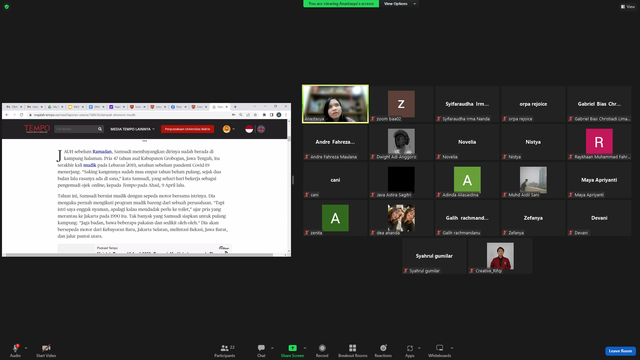Click the Chrome side panel icon
The image size is (640, 360).
271,115
